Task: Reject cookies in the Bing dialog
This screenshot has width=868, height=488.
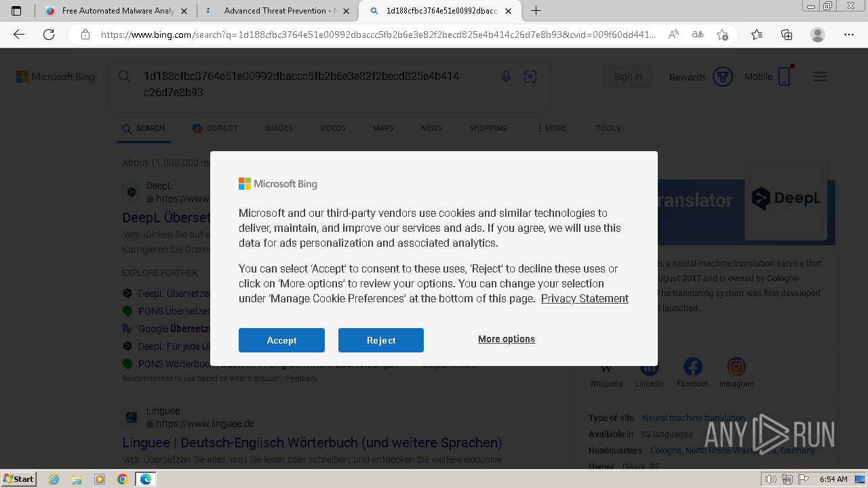Action: click(381, 340)
